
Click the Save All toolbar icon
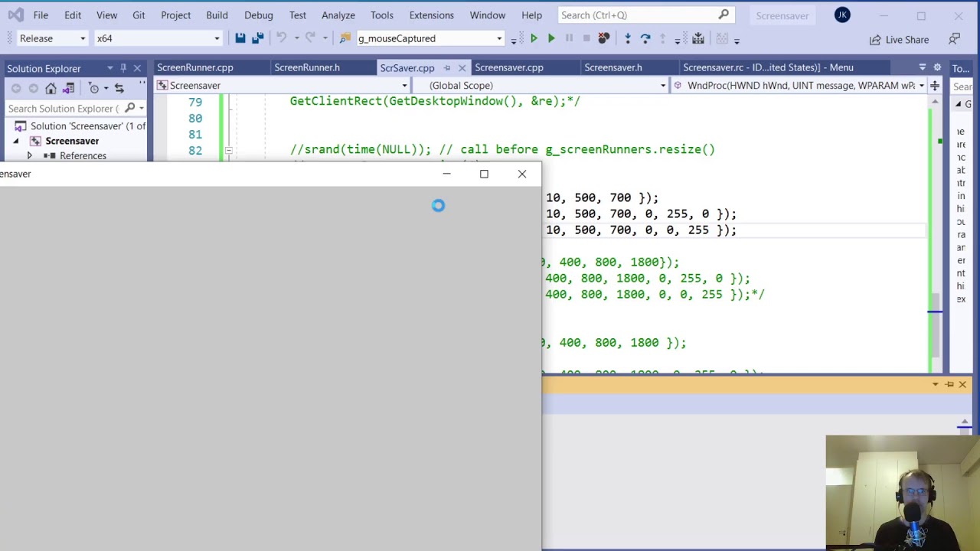pos(258,38)
